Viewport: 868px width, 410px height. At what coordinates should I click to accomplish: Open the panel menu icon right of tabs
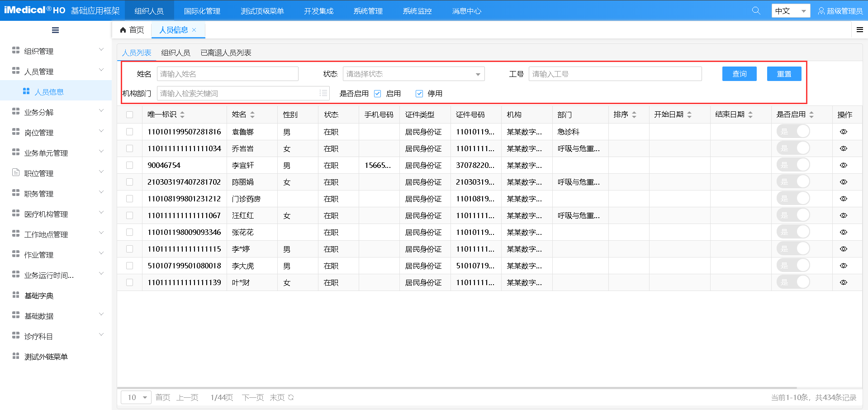[x=859, y=30]
